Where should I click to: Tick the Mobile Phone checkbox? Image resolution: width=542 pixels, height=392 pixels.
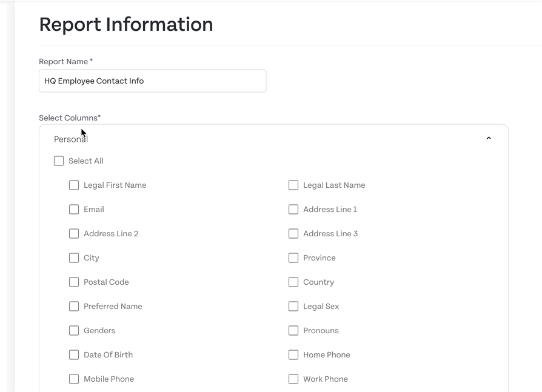(74, 379)
